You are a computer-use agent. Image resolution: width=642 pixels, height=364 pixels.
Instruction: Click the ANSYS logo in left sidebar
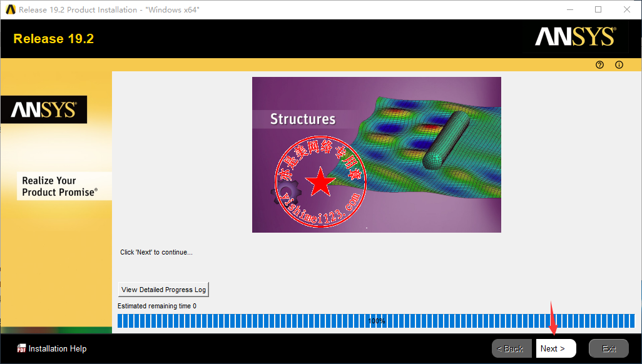44,109
